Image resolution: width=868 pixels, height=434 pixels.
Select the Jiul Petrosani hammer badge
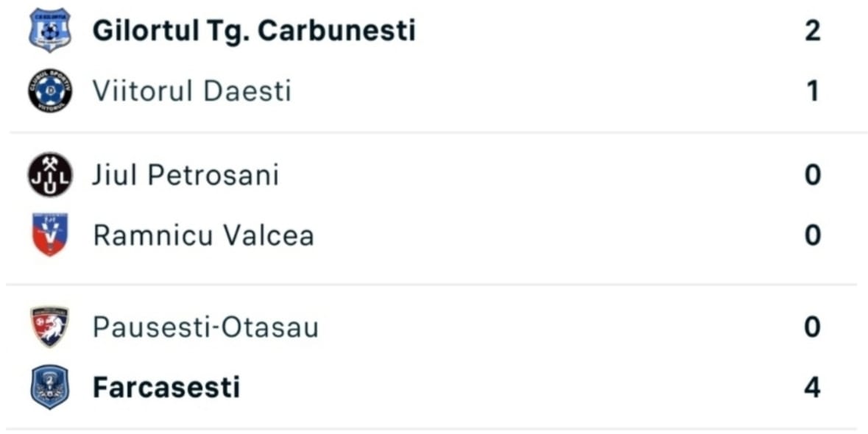click(x=50, y=175)
